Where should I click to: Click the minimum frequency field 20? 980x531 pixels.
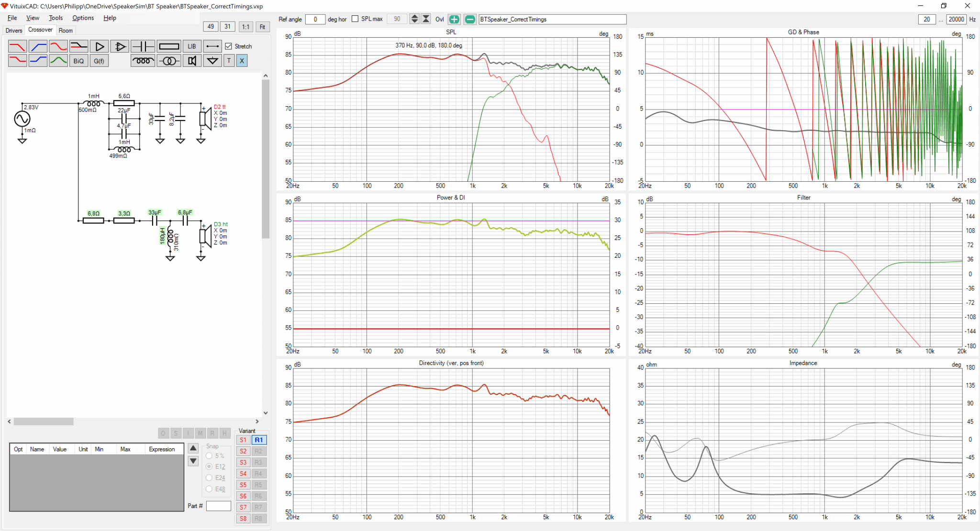tap(927, 19)
